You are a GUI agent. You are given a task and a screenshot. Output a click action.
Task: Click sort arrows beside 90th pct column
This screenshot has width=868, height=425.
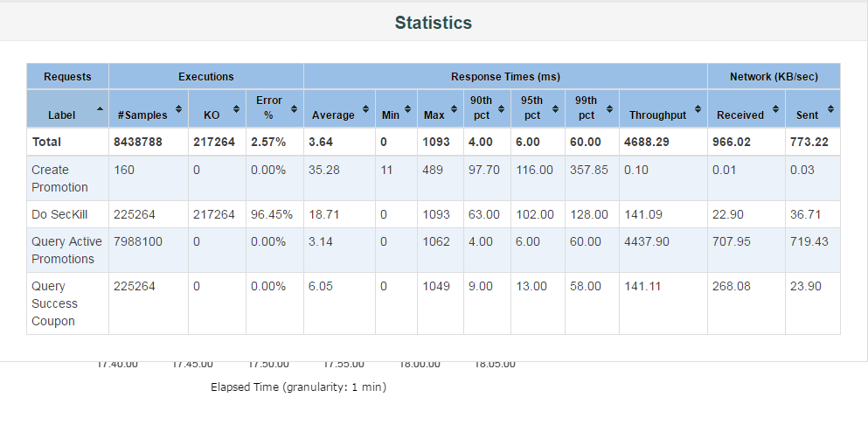[501, 108]
